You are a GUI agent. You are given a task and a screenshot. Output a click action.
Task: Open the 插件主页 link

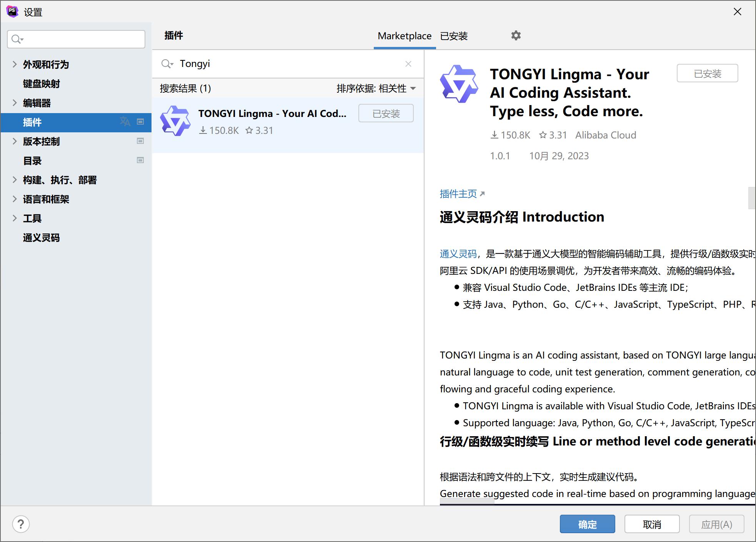(458, 194)
